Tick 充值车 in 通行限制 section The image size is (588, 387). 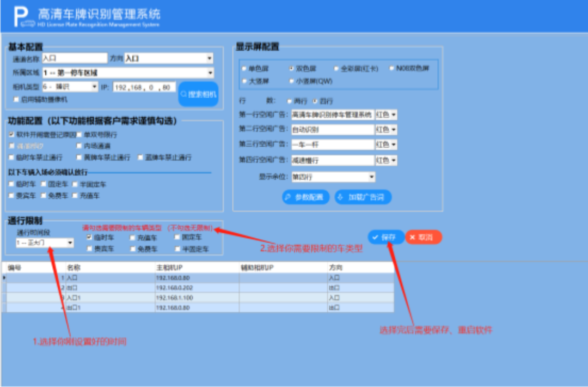click(132, 238)
